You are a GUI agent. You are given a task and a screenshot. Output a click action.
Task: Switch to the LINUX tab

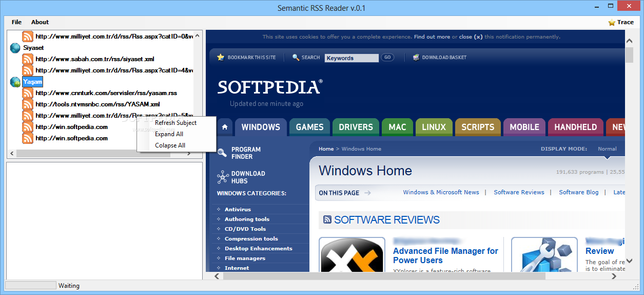click(434, 127)
